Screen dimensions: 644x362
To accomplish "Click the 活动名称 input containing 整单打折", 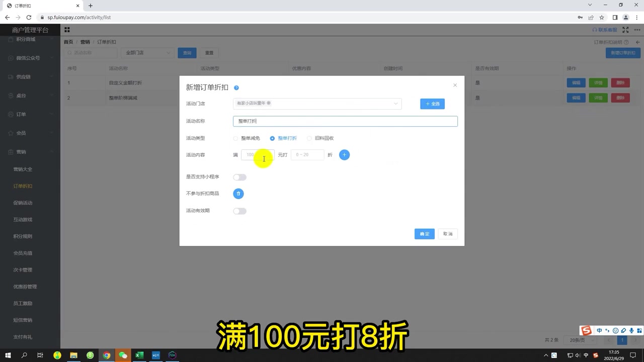I will click(x=345, y=121).
